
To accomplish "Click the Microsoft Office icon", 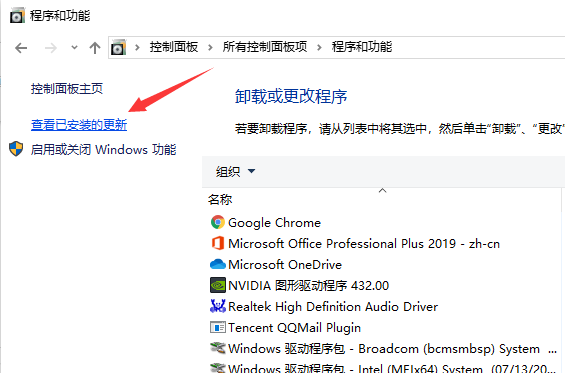I will click(218, 243).
